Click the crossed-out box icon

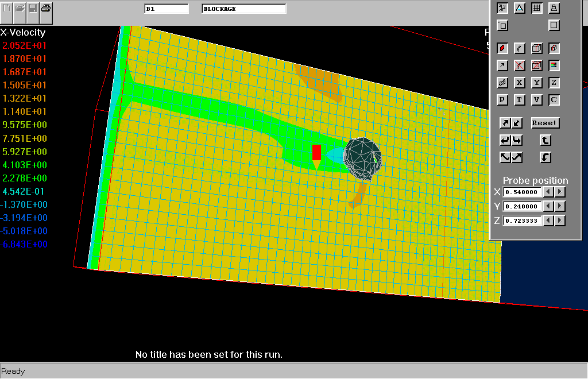(536, 65)
